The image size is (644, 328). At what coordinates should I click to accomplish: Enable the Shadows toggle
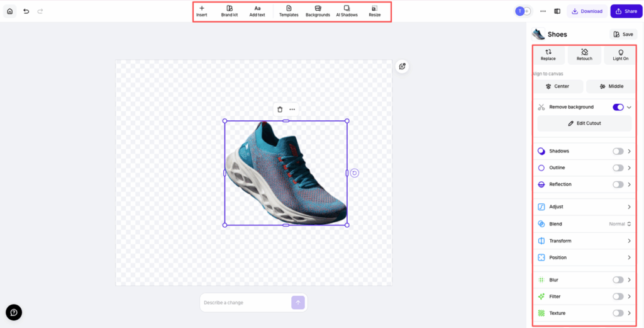pyautogui.click(x=618, y=151)
